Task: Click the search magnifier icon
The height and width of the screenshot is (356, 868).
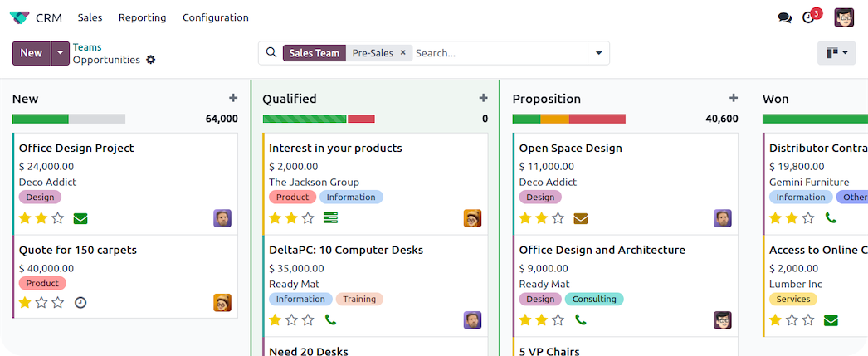Action: 271,52
